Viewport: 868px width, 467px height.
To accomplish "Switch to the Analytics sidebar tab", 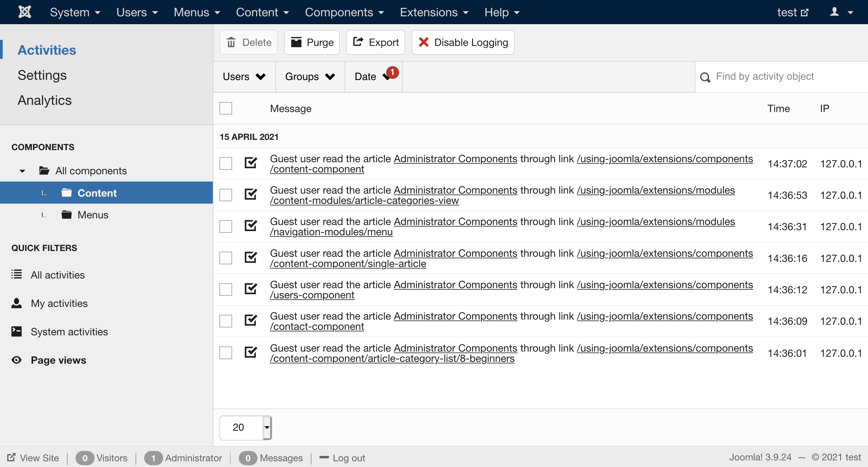I will coord(44,100).
